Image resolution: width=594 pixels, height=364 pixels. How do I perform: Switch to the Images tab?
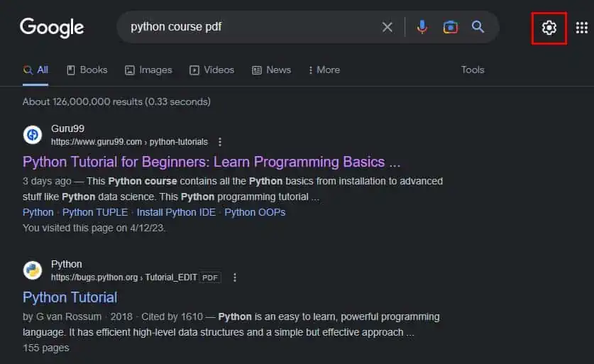click(x=148, y=70)
